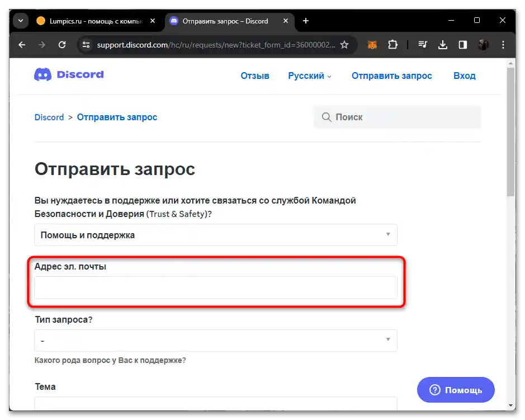The width and height of the screenshot is (525, 420).
Task: Click the Отзыв link in the header
Action: pos(254,75)
